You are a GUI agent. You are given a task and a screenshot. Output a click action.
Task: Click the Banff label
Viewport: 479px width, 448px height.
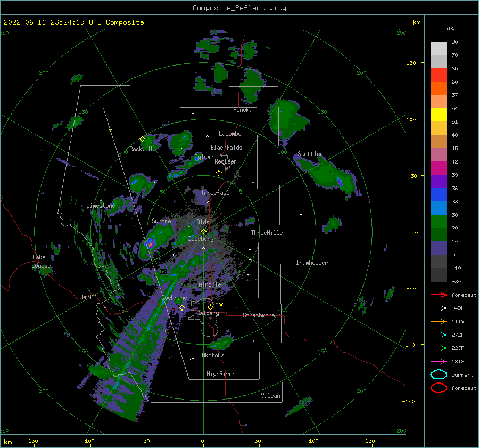88,297
